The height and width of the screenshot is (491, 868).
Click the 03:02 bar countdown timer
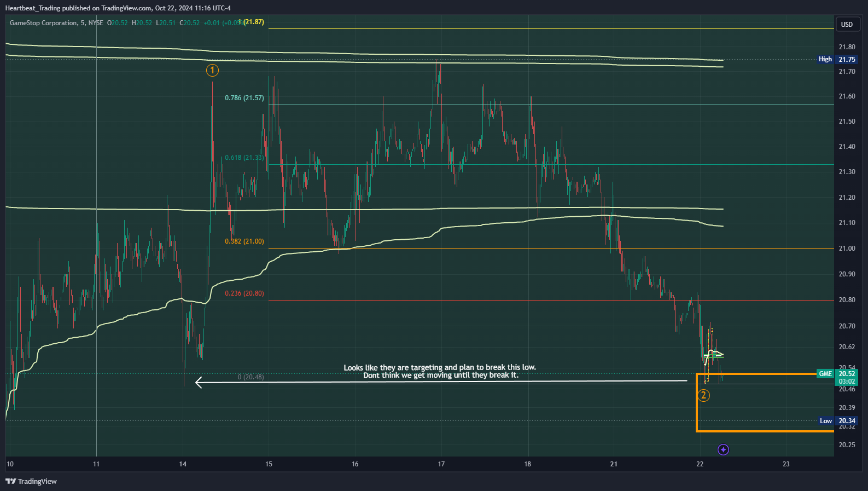pyautogui.click(x=847, y=382)
